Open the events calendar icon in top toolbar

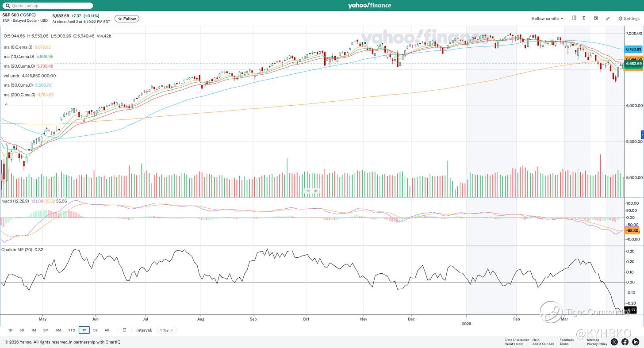(x=596, y=18)
